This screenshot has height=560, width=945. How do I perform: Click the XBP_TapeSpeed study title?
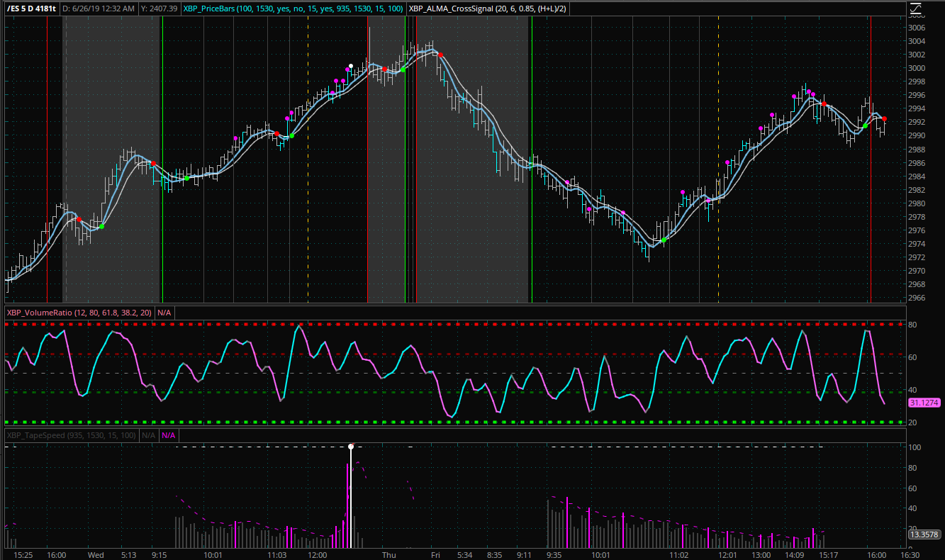pos(70,435)
